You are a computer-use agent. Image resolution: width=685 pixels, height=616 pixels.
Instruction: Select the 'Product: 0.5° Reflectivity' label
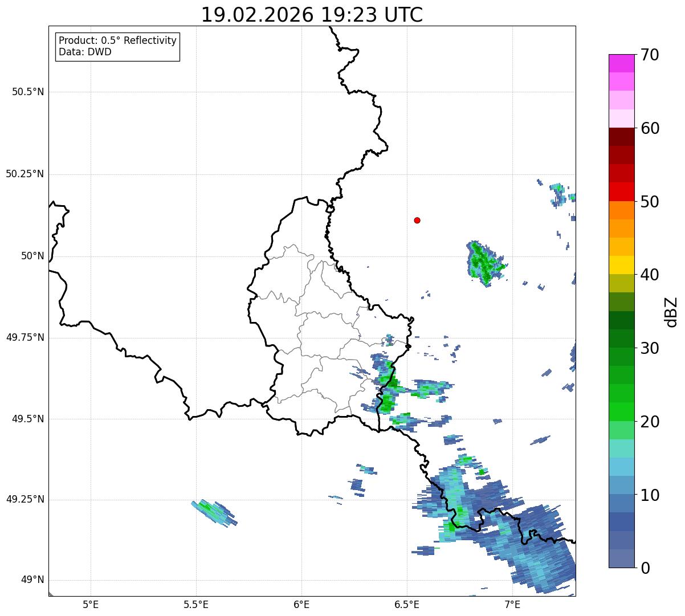pos(117,41)
